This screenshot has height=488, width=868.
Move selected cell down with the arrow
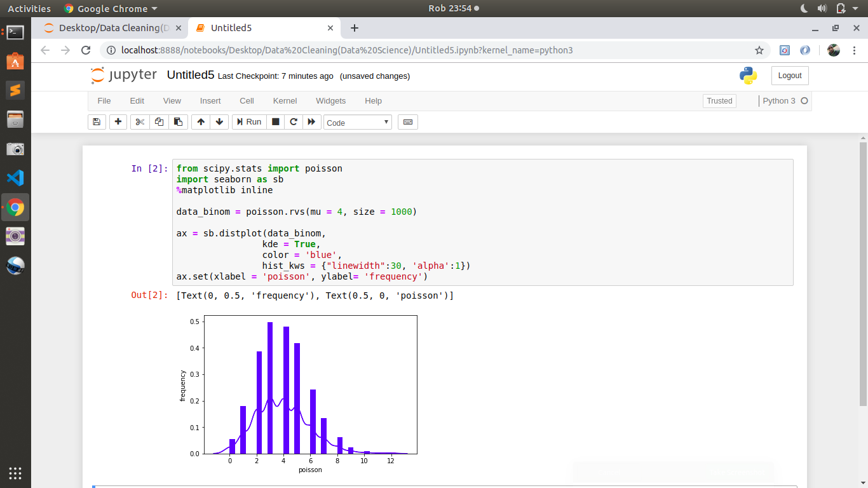click(219, 122)
